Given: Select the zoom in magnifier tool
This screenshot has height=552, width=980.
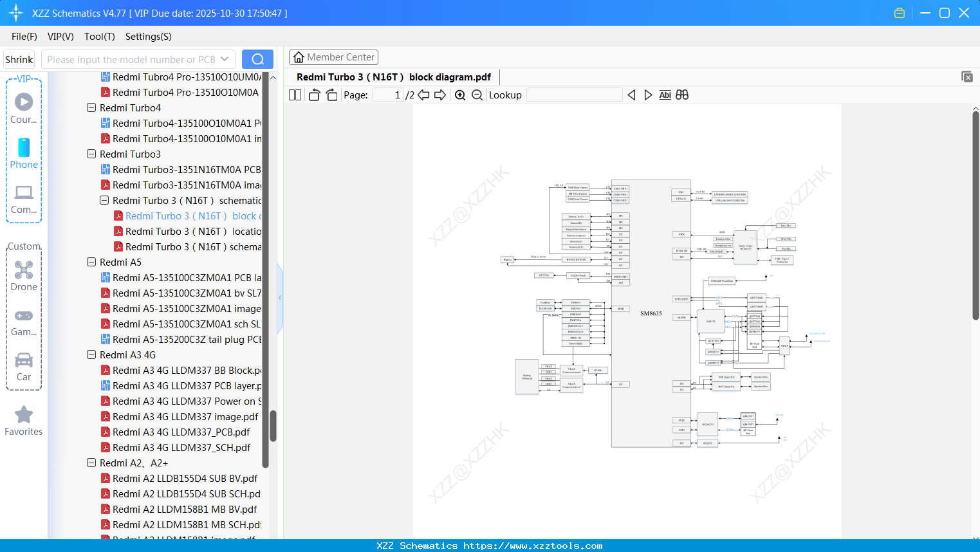Looking at the screenshot, I should tap(460, 95).
